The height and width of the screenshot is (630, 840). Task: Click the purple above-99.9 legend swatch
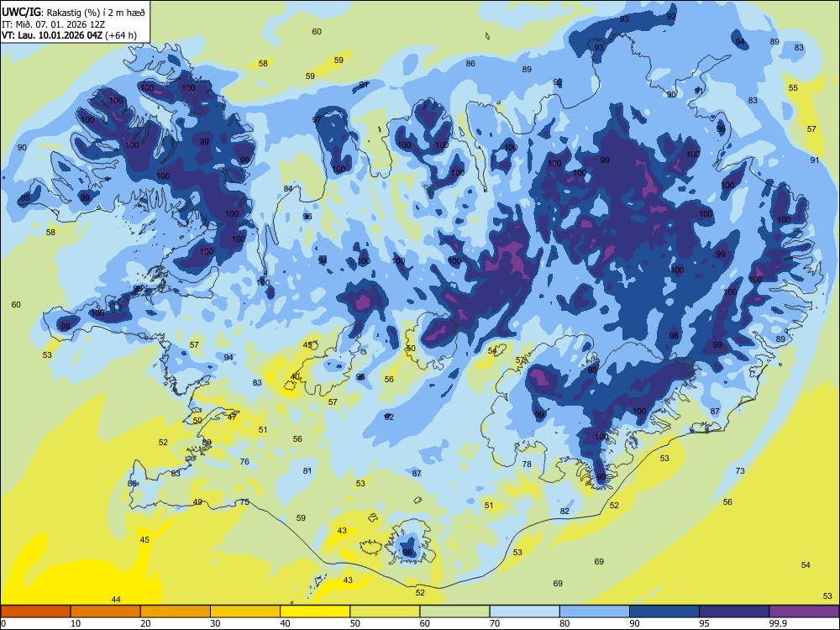click(804, 612)
